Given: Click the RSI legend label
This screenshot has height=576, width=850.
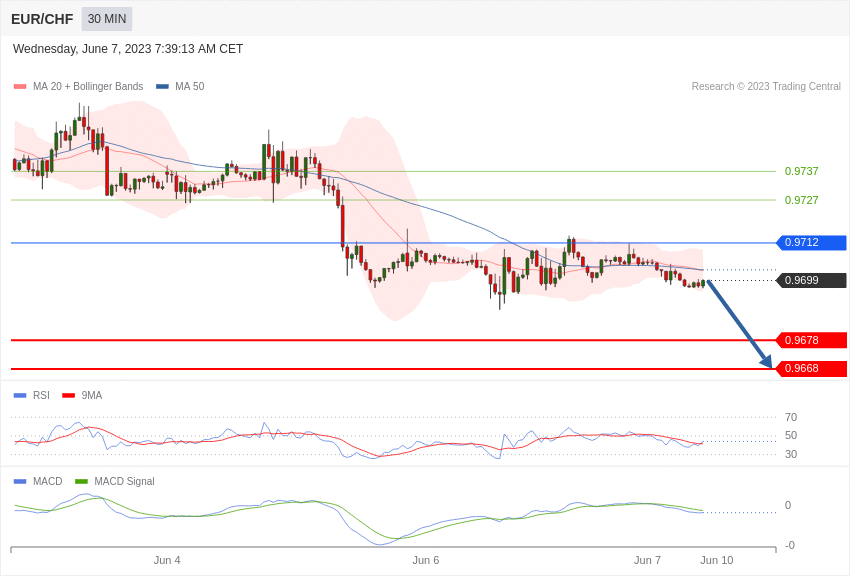Looking at the screenshot, I should [x=41, y=396].
